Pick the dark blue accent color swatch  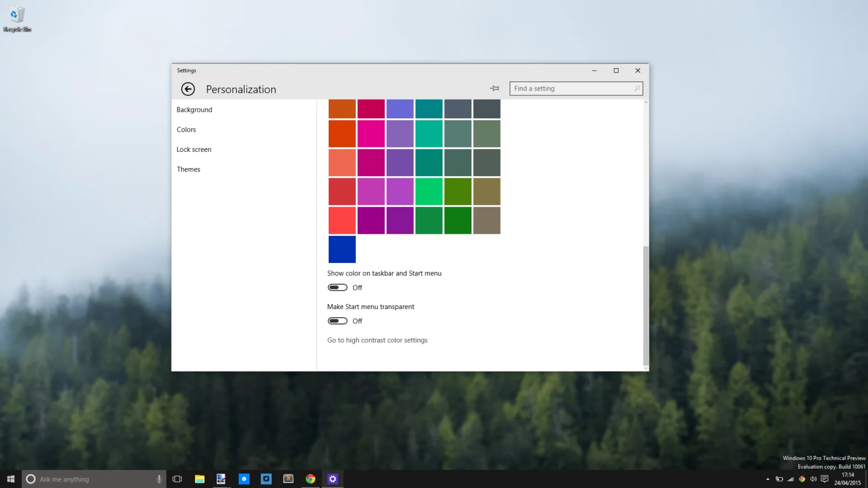point(342,249)
